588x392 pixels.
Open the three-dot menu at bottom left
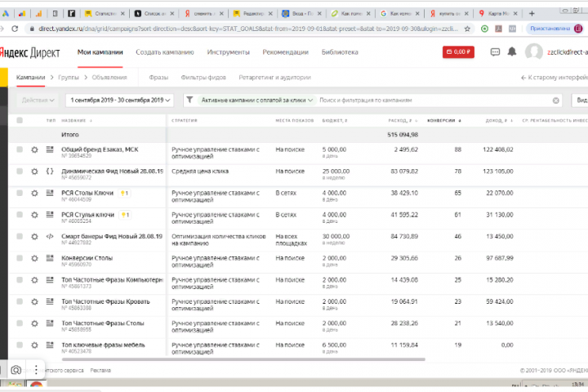(x=36, y=370)
